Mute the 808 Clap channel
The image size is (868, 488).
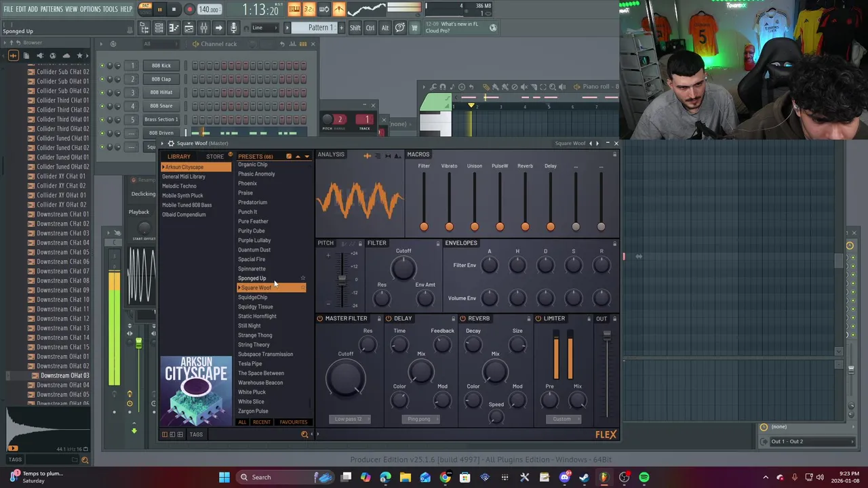[102, 79]
